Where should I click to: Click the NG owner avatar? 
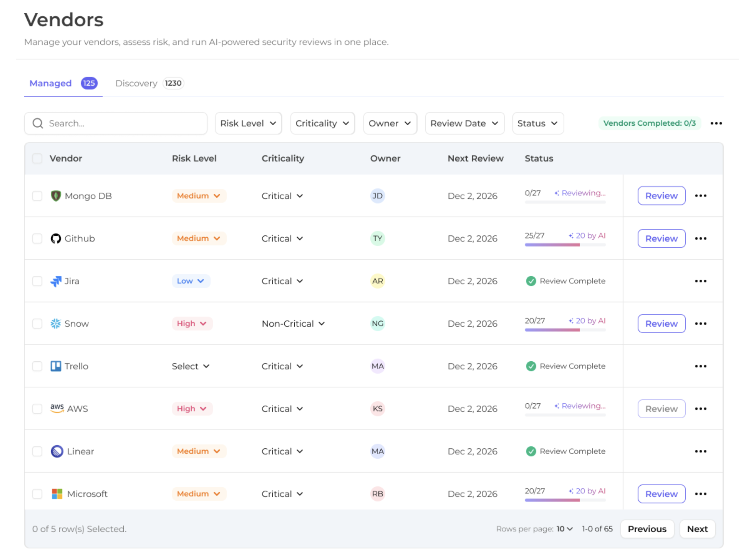click(x=377, y=323)
